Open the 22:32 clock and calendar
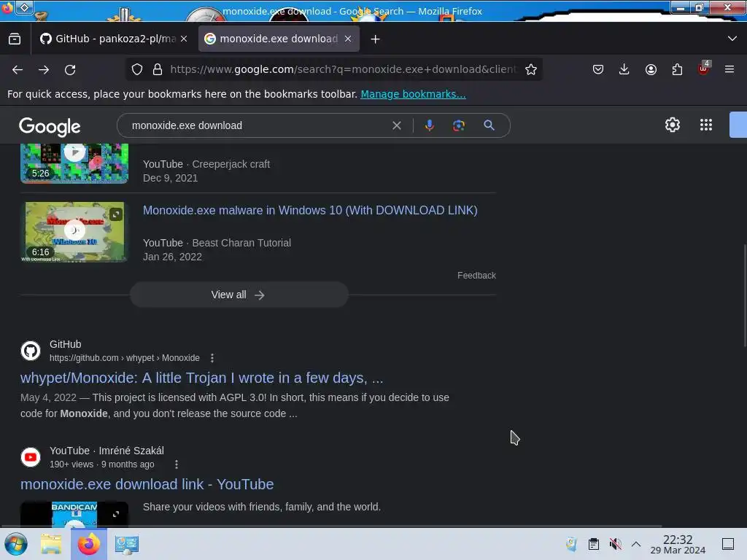 click(x=678, y=544)
